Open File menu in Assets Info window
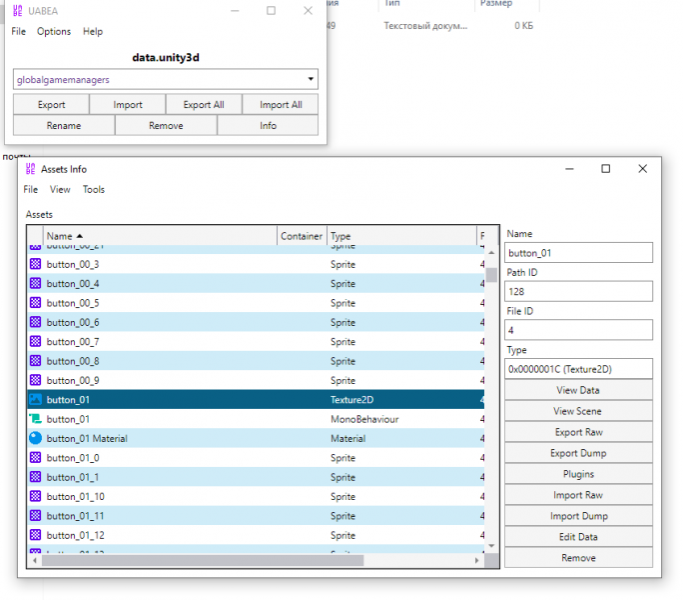The image size is (683, 600). (30, 190)
